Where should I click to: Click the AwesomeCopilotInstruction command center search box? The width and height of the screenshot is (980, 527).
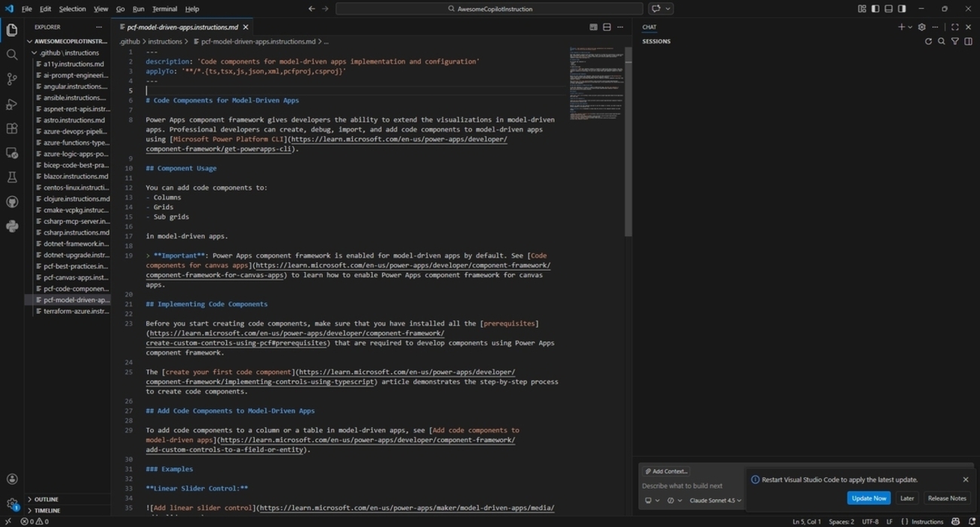click(x=489, y=9)
